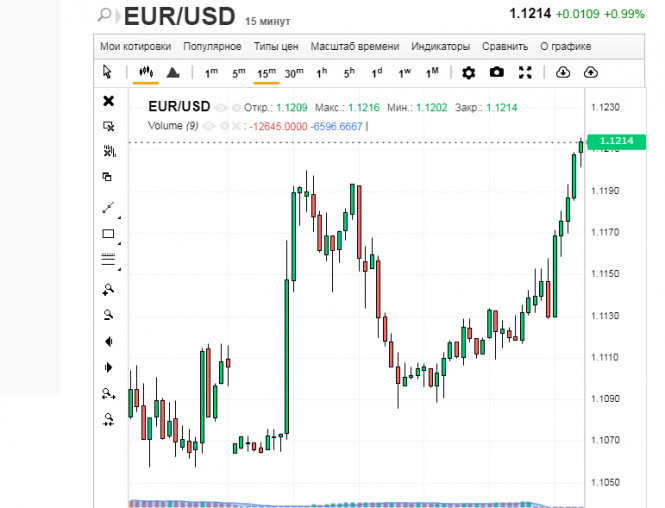Click the EUR/USD legend title on chart
The width and height of the screenshot is (665, 508).
coord(179,106)
